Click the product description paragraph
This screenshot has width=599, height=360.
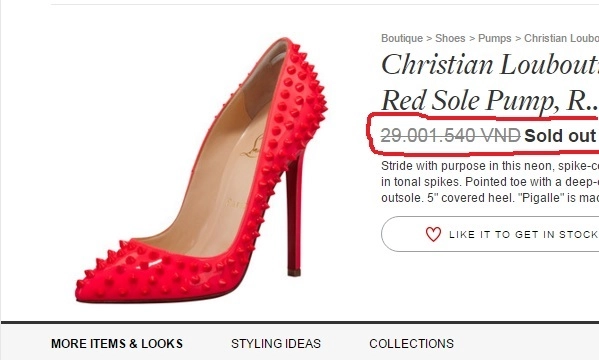(x=490, y=182)
